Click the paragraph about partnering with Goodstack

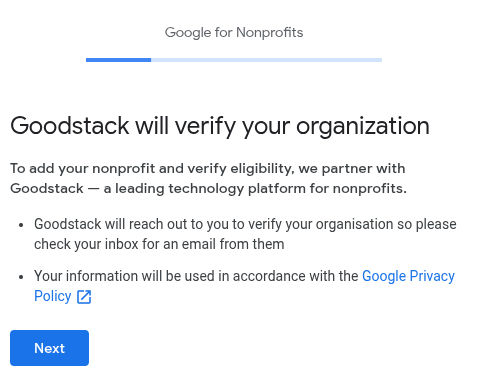[208, 178]
